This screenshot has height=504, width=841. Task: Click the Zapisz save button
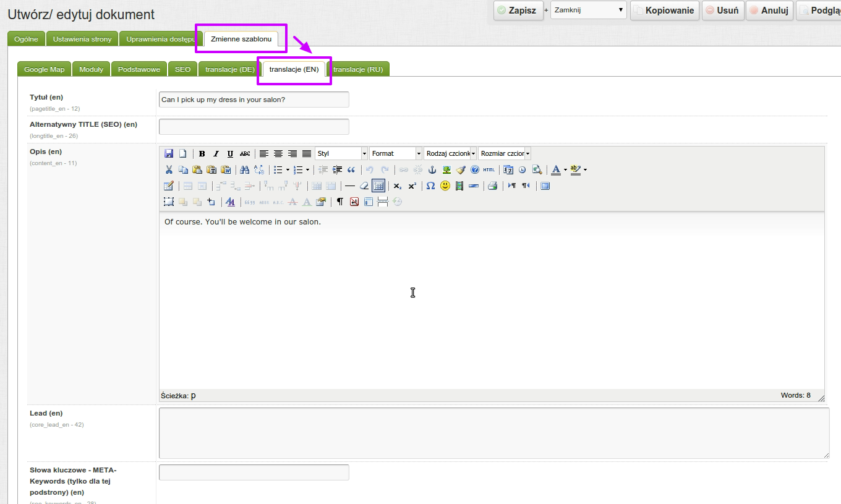[518, 11]
